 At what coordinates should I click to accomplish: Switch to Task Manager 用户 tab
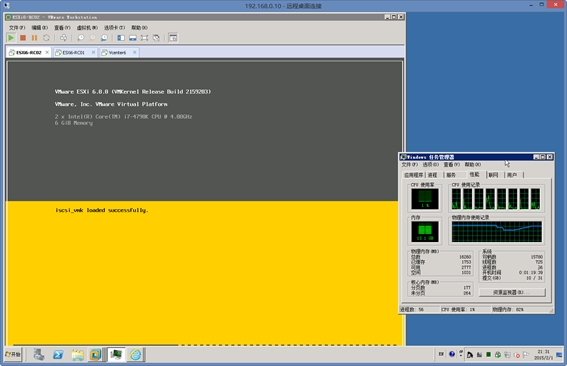pos(512,175)
